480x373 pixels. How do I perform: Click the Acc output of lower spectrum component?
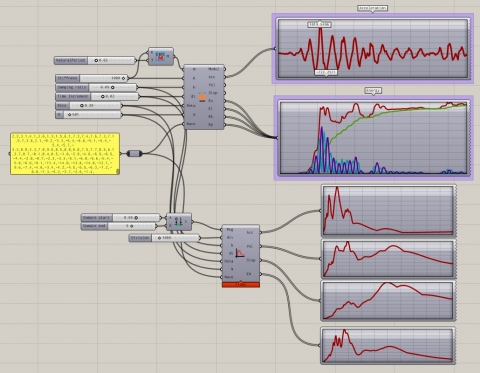(x=250, y=232)
